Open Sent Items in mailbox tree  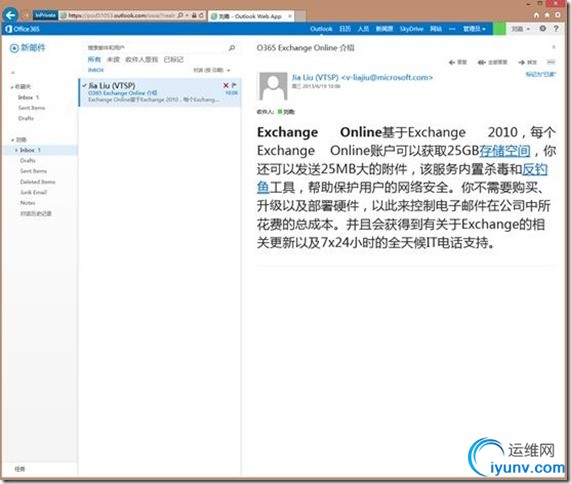33,171
